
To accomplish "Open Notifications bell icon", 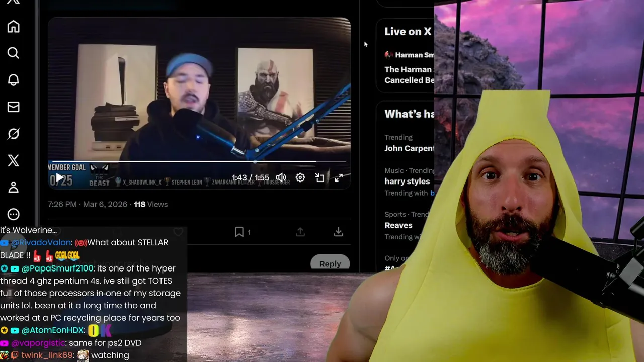I will [14, 80].
